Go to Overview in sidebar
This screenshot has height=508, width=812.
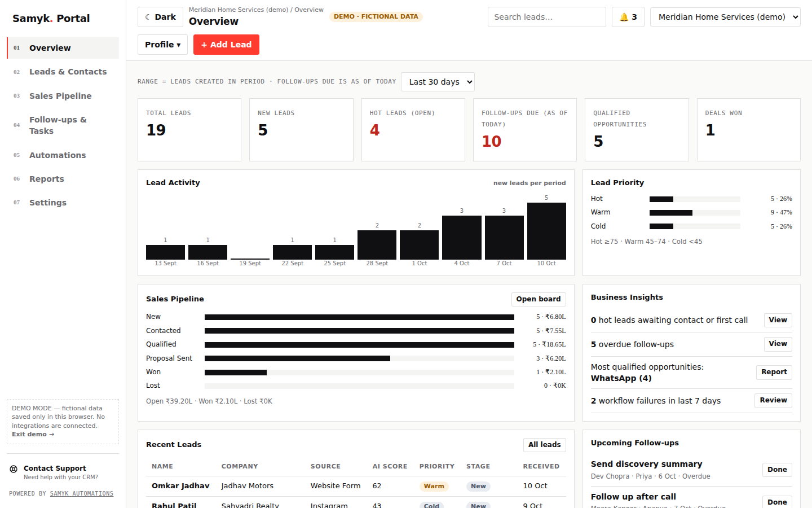(63, 48)
